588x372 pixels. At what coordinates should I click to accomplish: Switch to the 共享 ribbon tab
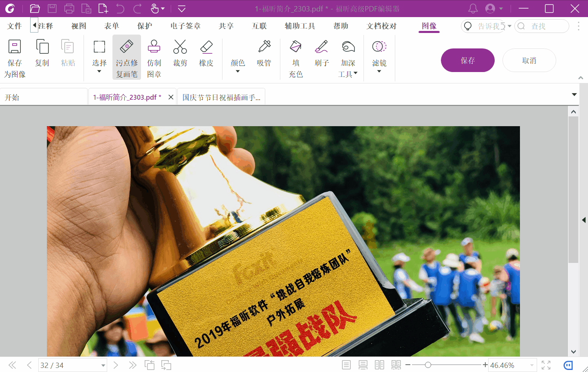pyautogui.click(x=226, y=26)
